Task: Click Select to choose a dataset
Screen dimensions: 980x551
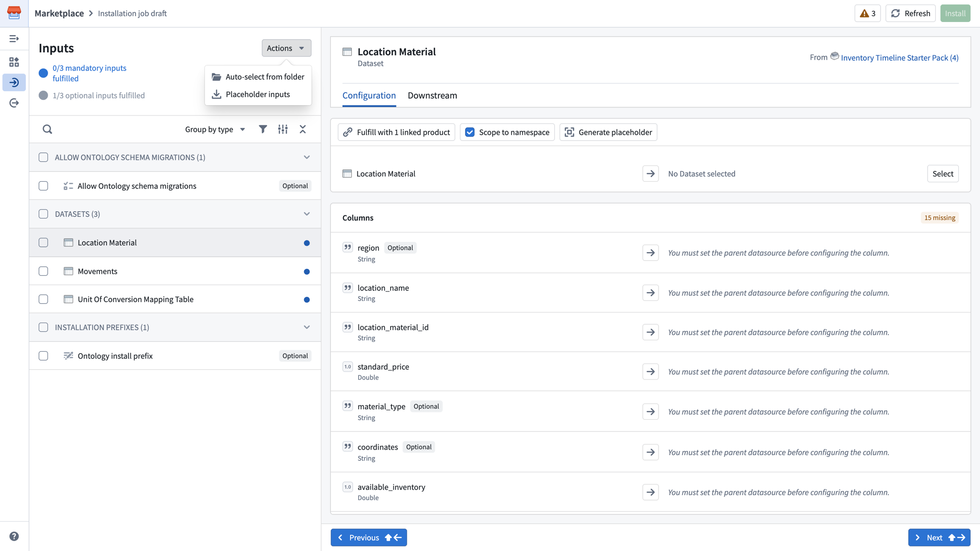Action: pos(943,173)
